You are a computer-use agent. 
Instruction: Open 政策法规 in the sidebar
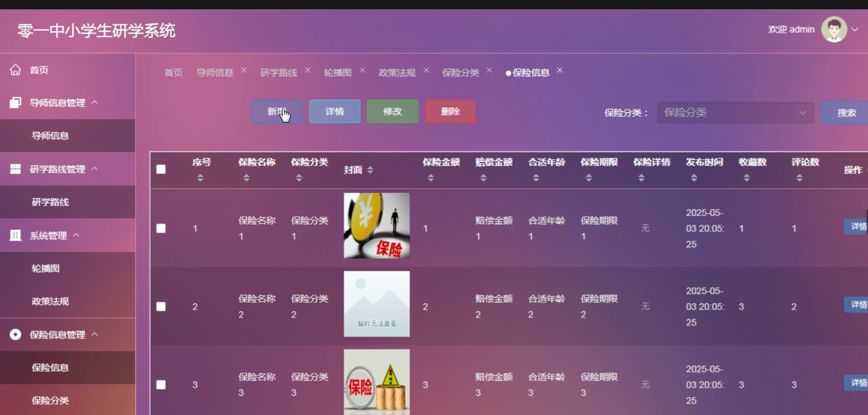50,301
